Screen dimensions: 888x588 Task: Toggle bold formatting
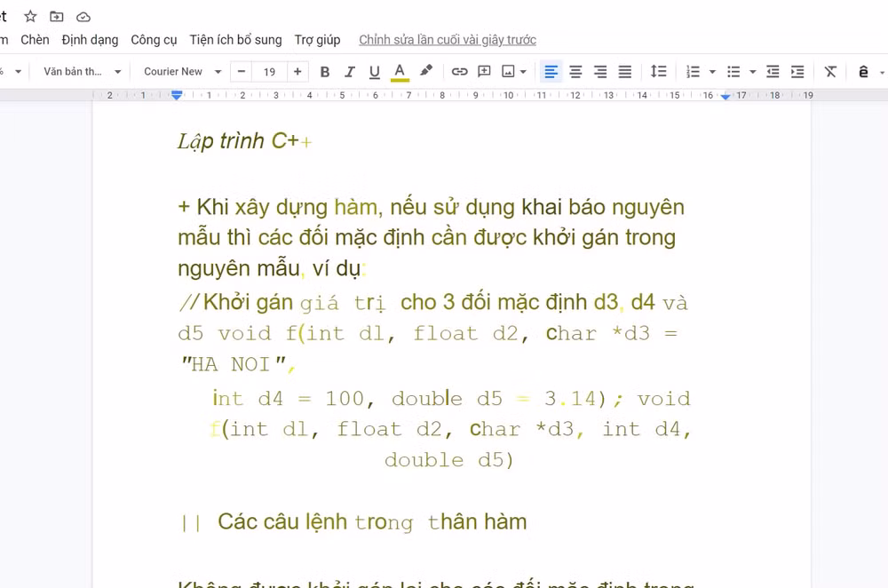(x=324, y=72)
